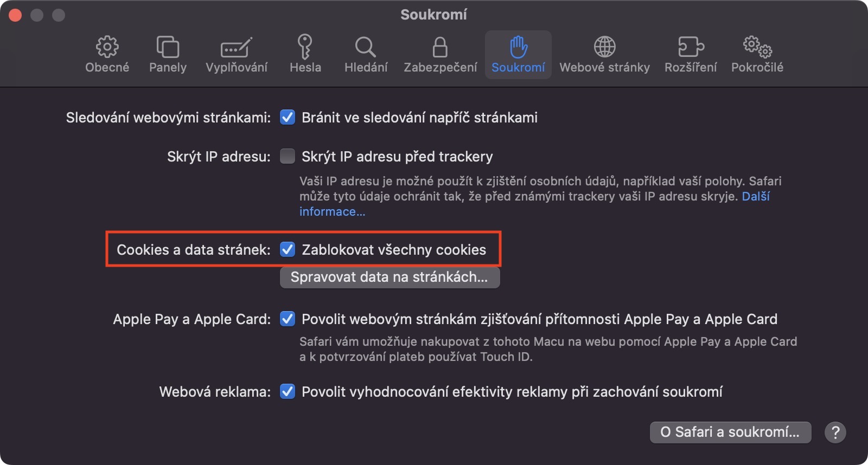Open Webové stránky globe icon

pos(604,47)
